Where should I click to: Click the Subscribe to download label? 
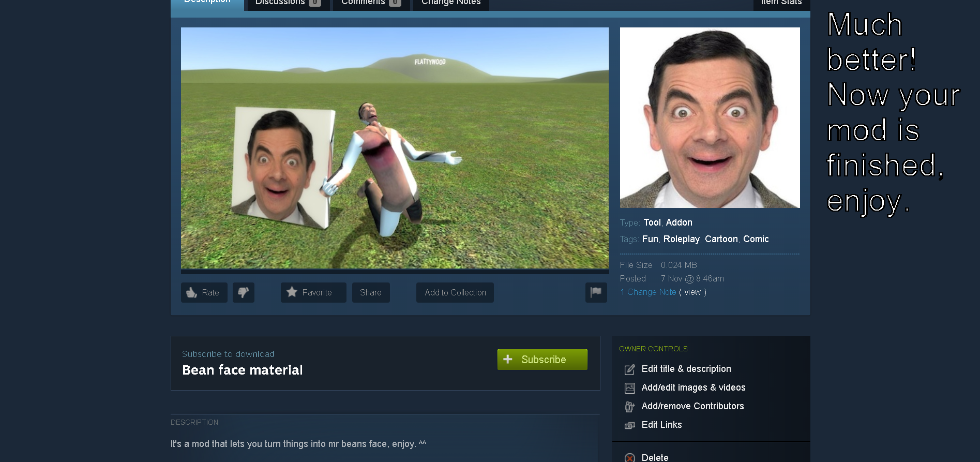tap(228, 354)
